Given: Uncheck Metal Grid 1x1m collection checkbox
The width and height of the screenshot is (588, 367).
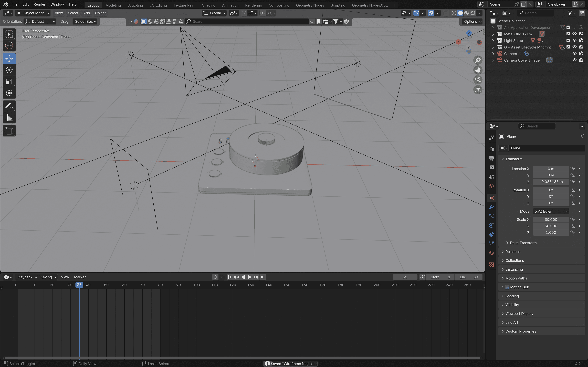Looking at the screenshot, I should click(568, 34).
